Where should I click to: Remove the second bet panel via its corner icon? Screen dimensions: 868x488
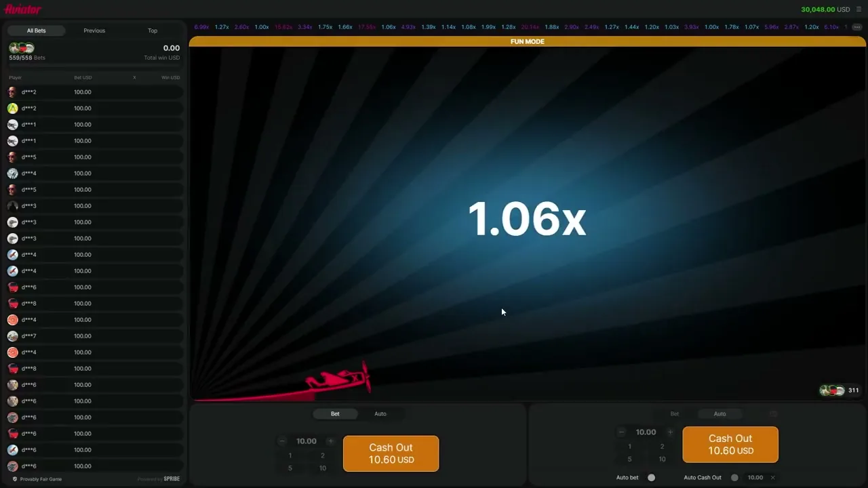(773, 413)
